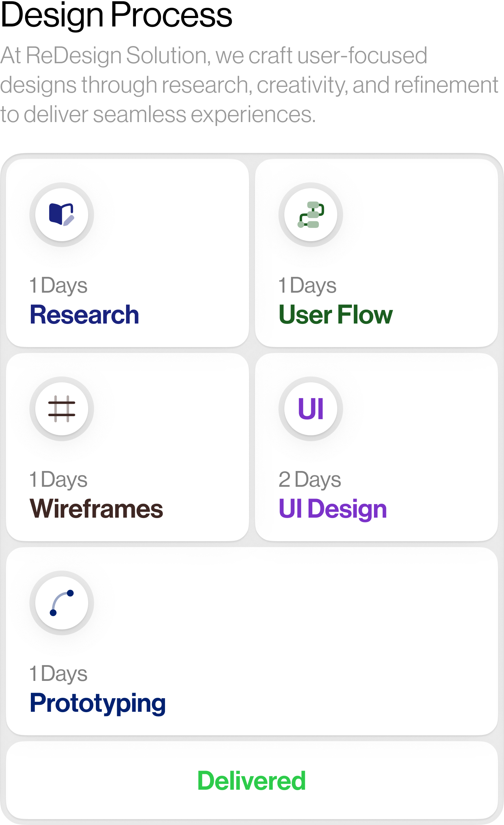Click the Design Process title
The height and width of the screenshot is (825, 504).
click(116, 15)
